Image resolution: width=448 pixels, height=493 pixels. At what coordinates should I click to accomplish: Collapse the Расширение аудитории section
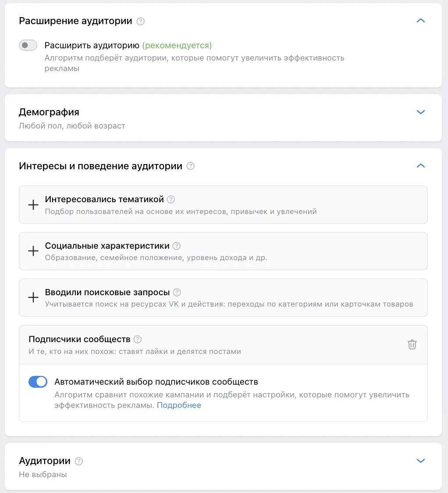click(421, 21)
